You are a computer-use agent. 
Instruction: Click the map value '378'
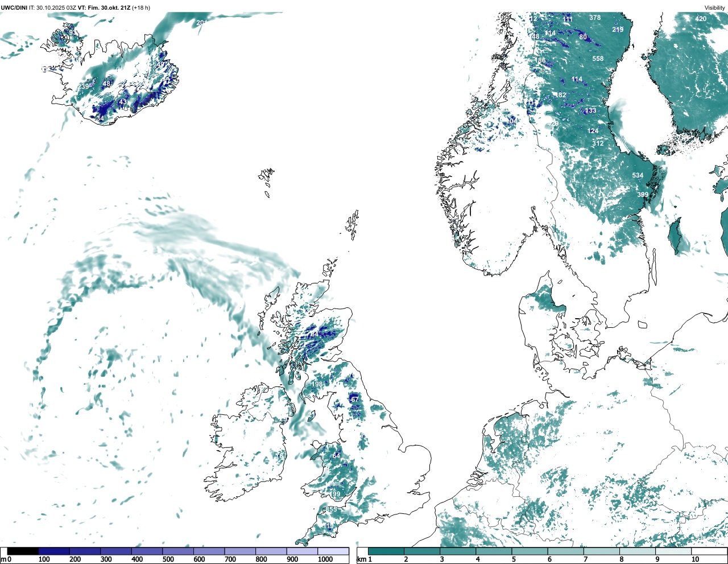[x=595, y=18]
